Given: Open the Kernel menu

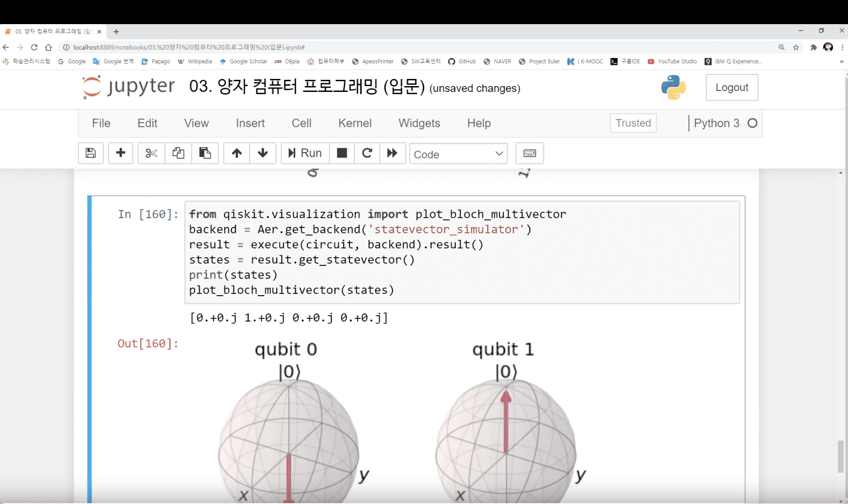Looking at the screenshot, I should click(x=355, y=123).
